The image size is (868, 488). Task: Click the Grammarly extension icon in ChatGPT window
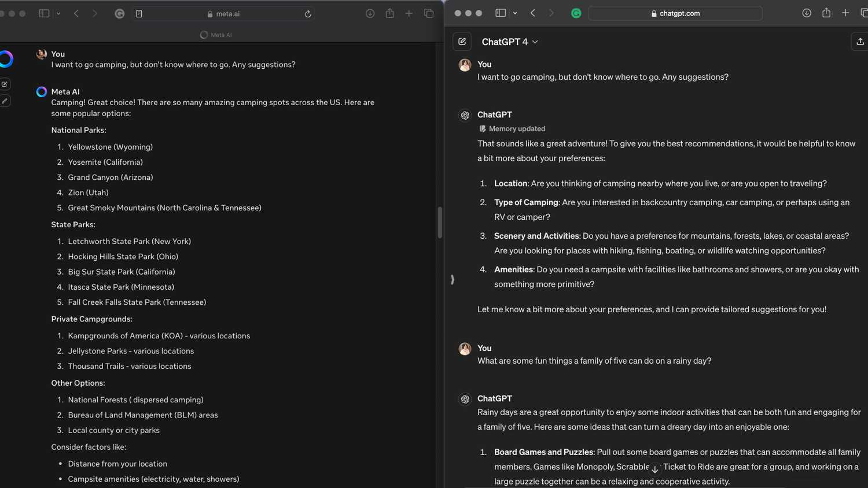[576, 13]
